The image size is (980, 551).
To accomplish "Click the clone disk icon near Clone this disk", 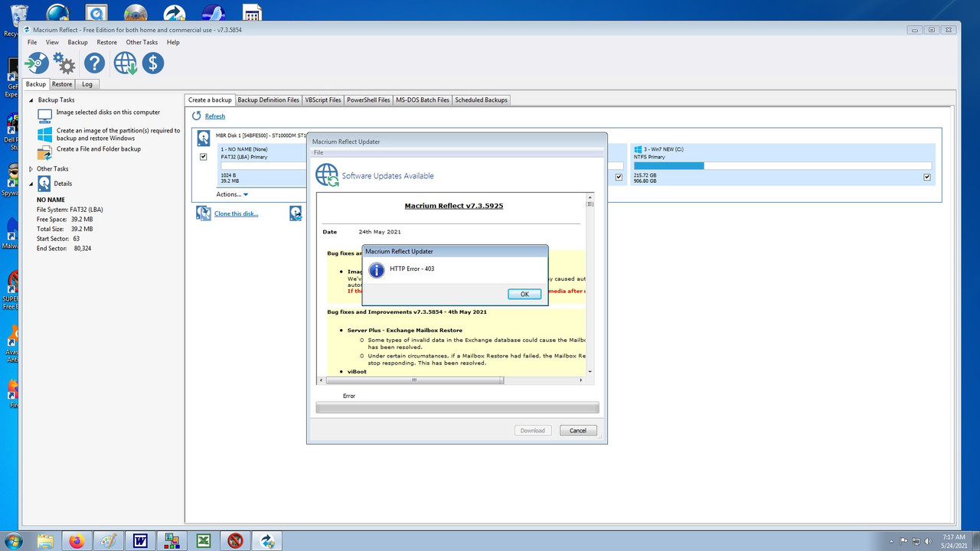I will 203,213.
